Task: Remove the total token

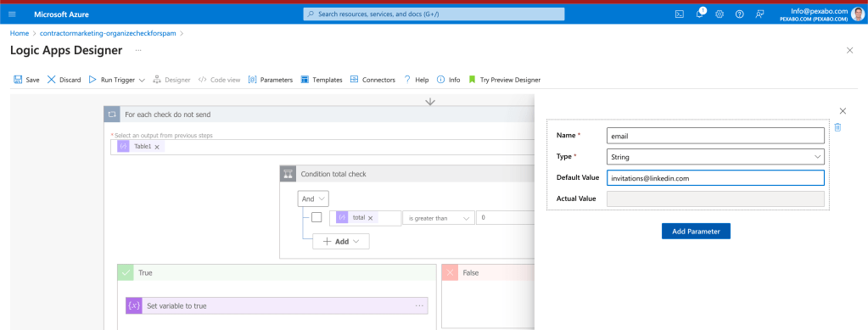Action: [x=370, y=218]
